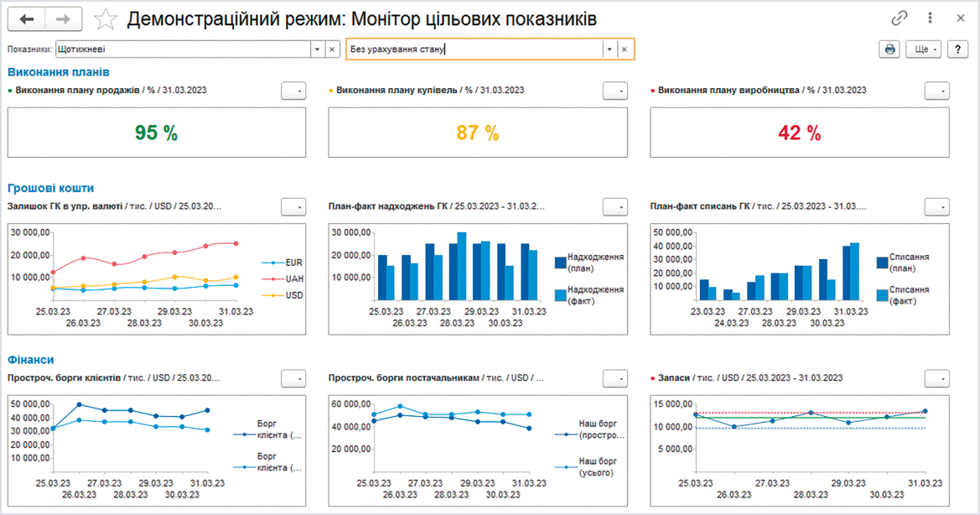Click the forward navigation arrow

coord(64,18)
